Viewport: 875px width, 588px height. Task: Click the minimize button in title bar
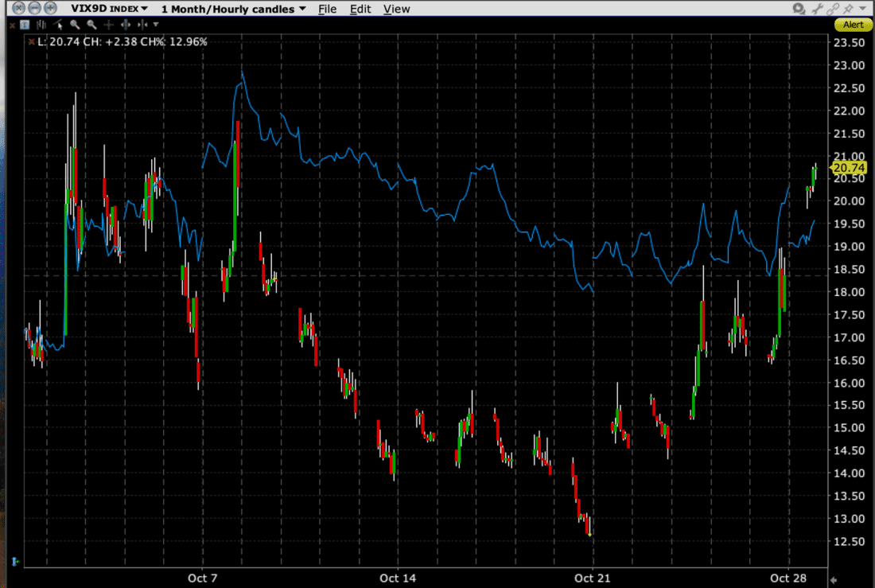tap(34, 8)
